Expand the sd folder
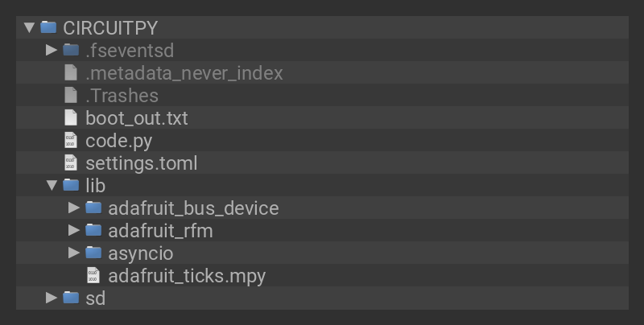The width and height of the screenshot is (644, 325). (52, 298)
